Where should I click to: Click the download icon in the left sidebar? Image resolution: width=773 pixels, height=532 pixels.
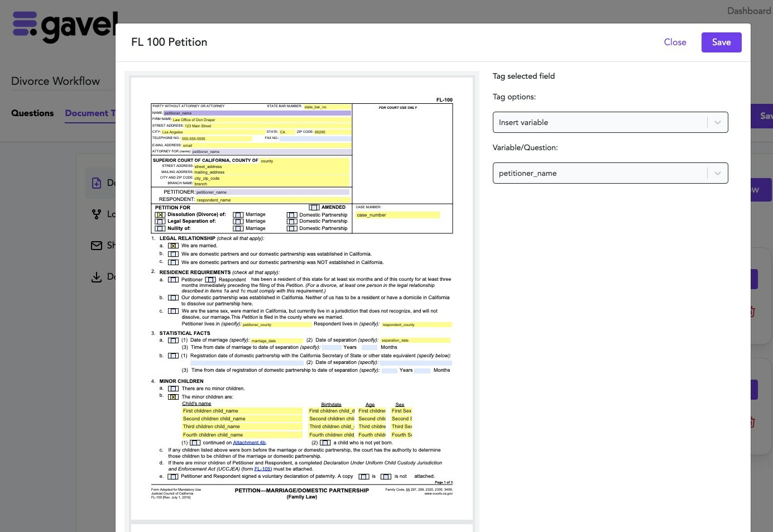(x=97, y=277)
